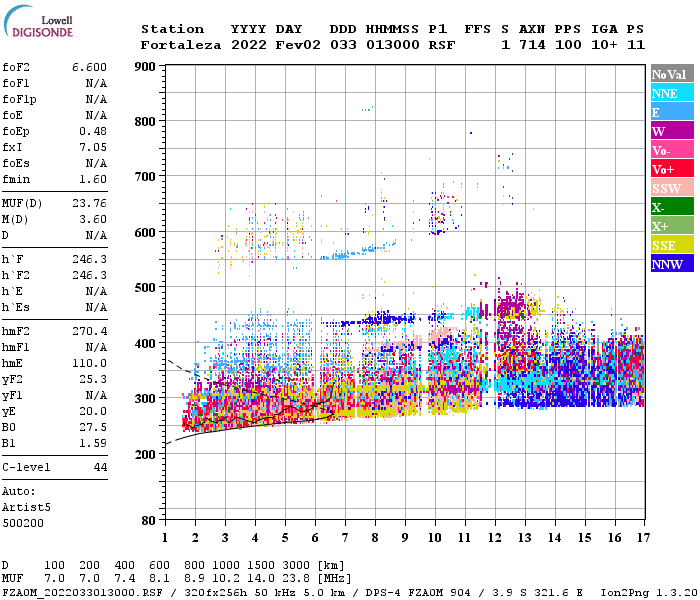Click the foF2 value 6.600
The width and height of the screenshot is (700, 600).
click(89, 67)
